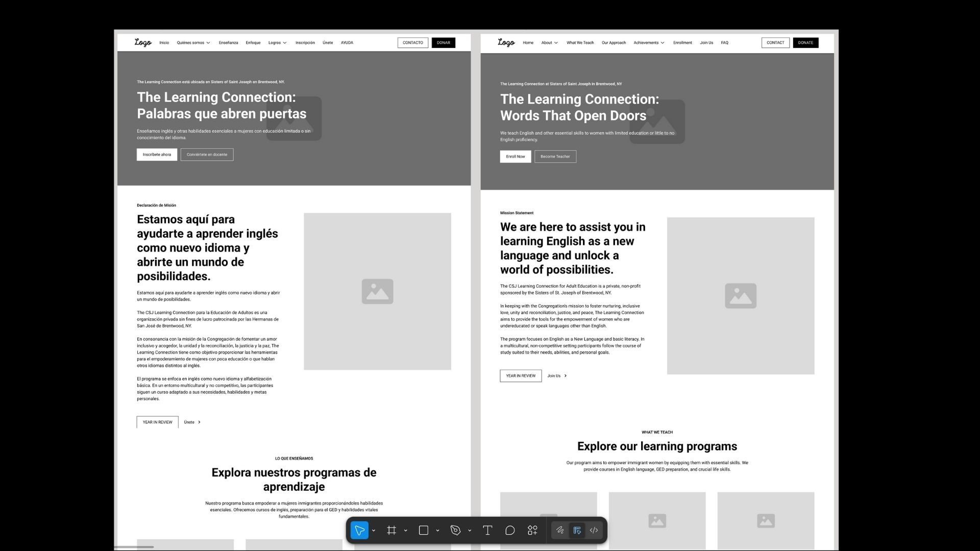Select the Comment tool
The height and width of the screenshot is (551, 980).
coord(510,531)
